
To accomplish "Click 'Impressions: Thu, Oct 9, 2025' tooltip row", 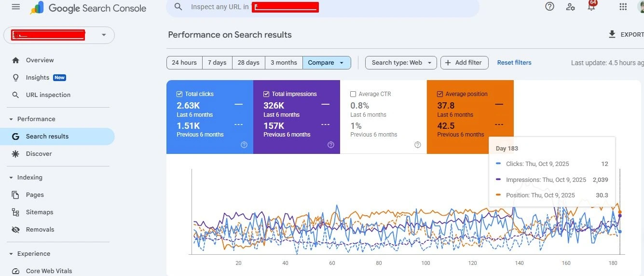I will tap(552, 180).
